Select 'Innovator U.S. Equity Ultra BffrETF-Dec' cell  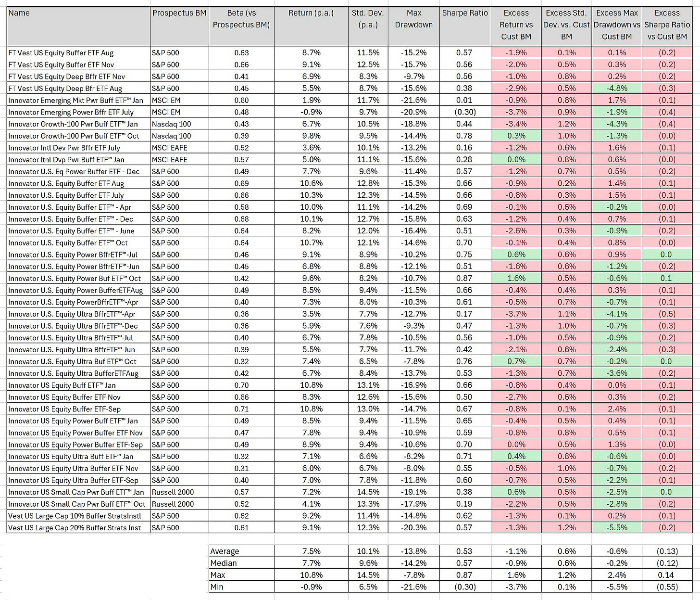coord(78,326)
